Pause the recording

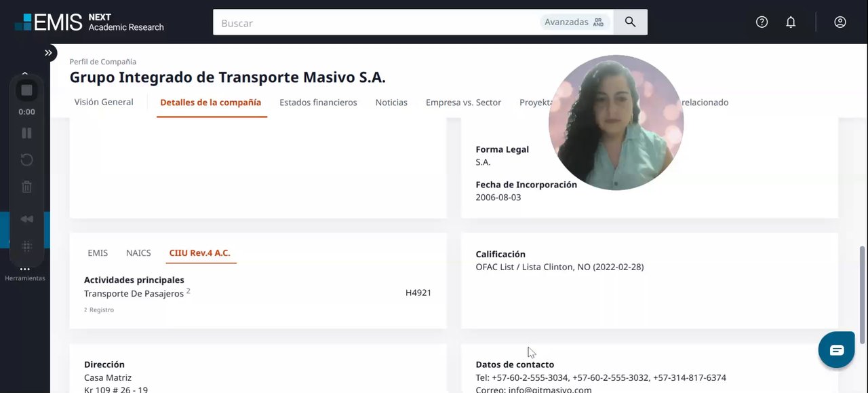click(x=26, y=133)
